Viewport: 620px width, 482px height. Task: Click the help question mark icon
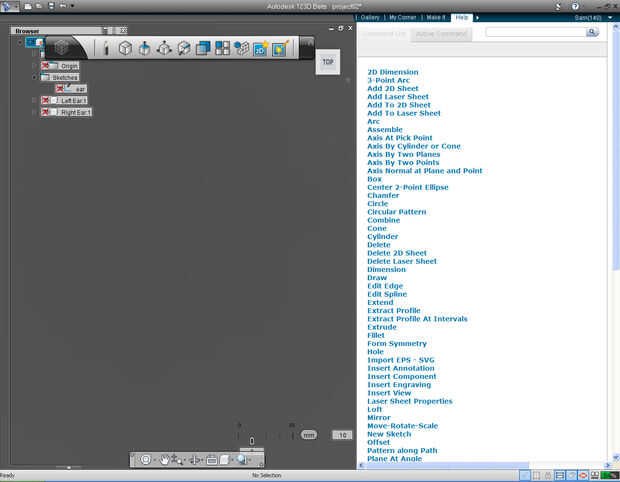click(575, 6)
